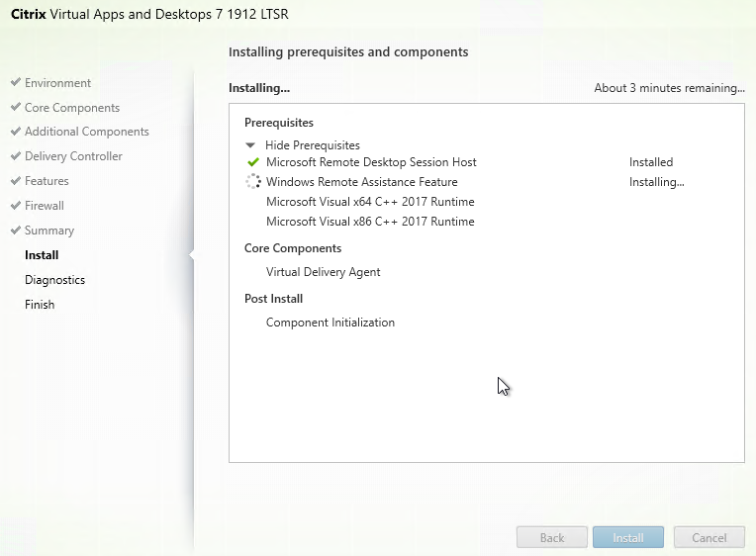
Task: Select the Install step in sidebar
Action: point(42,255)
